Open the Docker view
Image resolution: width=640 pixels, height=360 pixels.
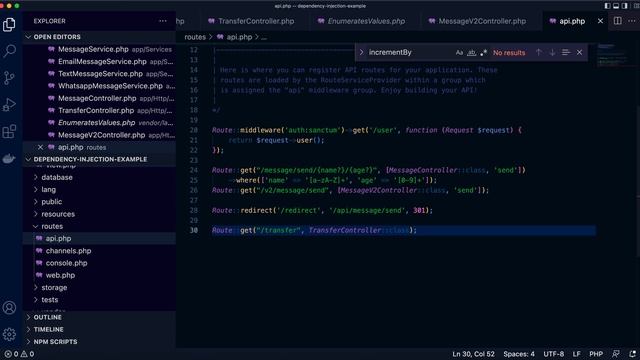9,158
